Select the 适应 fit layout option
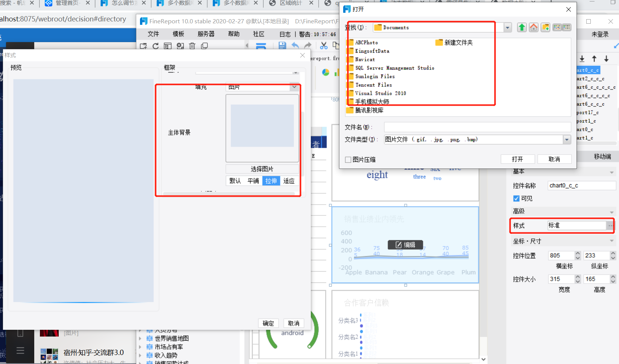Image resolution: width=619 pixels, height=364 pixels. tap(289, 181)
